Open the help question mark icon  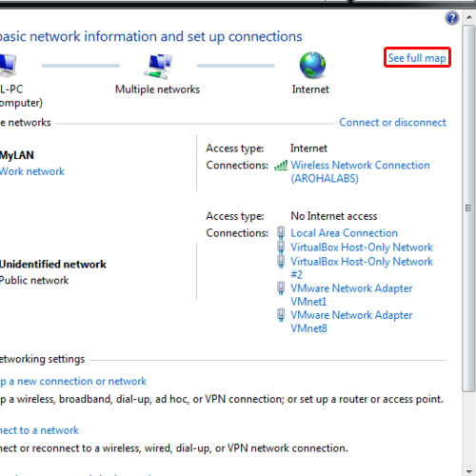click(x=452, y=18)
